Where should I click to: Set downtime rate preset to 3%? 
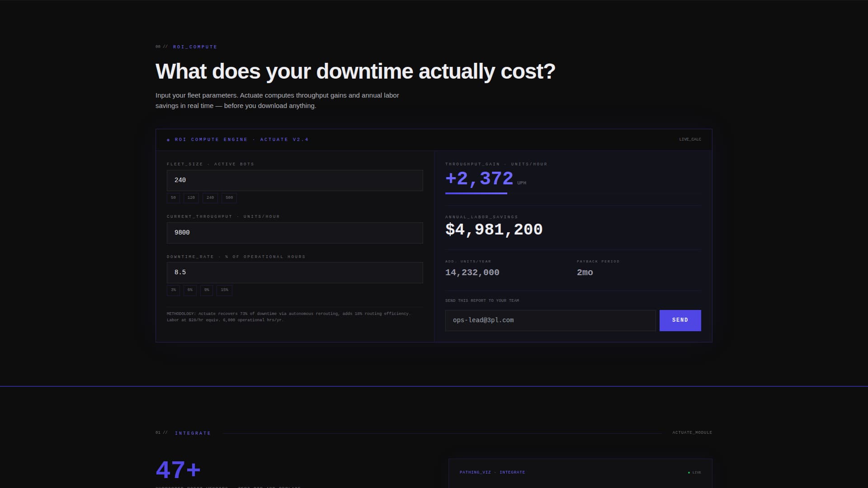tap(173, 290)
